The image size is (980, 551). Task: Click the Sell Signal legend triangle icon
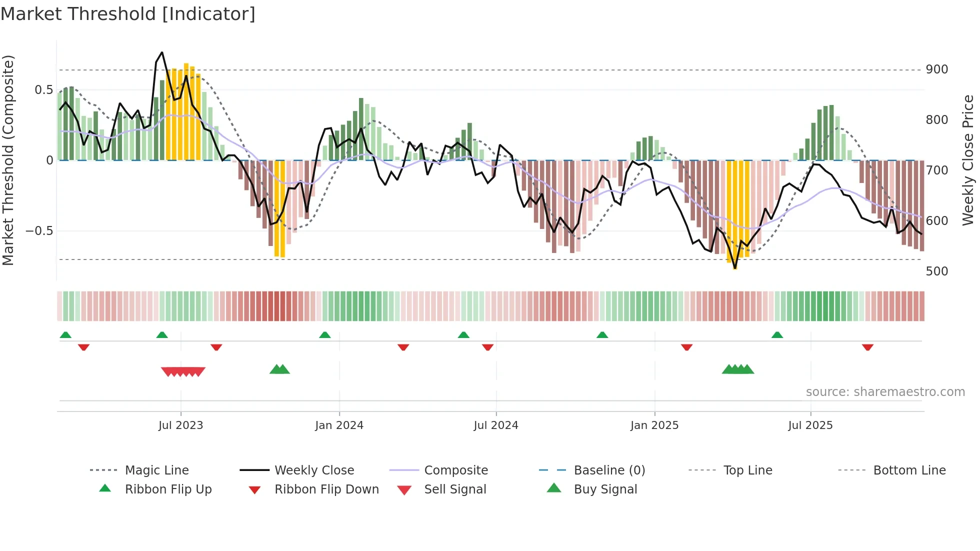click(x=404, y=490)
